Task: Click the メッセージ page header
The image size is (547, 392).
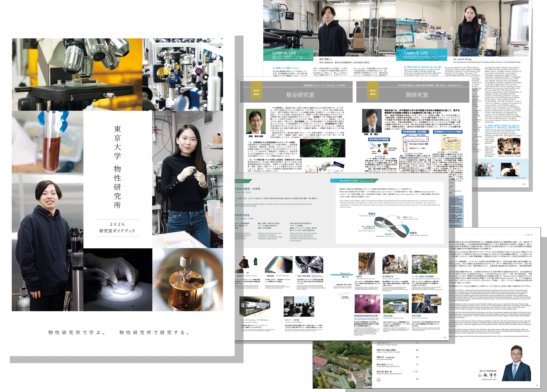Action: click(529, 235)
